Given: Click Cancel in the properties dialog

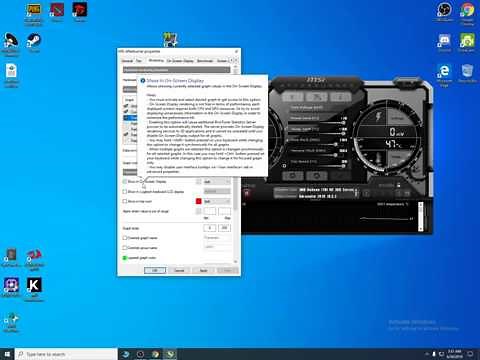Looking at the screenshot, I should point(179,270).
